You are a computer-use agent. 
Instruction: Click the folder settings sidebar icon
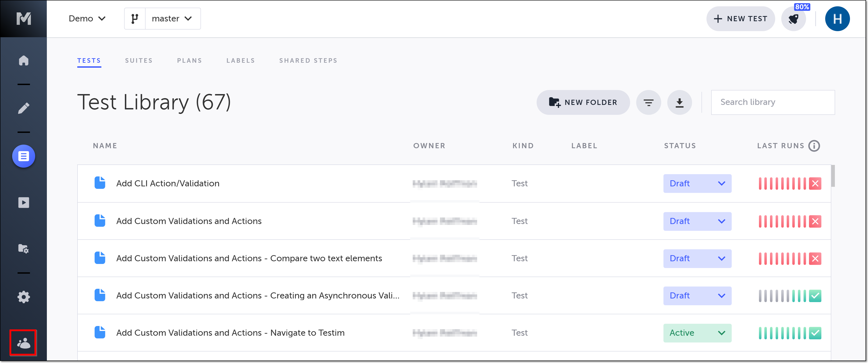(x=23, y=249)
